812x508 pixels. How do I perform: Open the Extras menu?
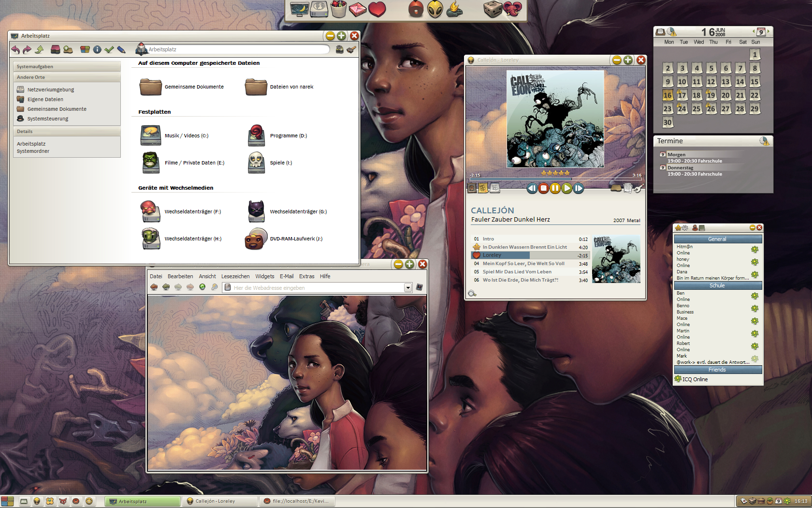(307, 276)
